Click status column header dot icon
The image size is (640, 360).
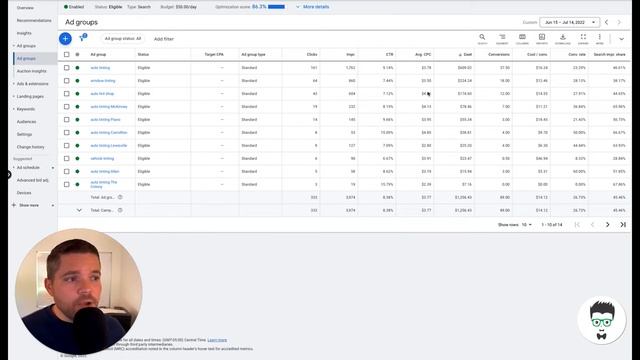77,54
